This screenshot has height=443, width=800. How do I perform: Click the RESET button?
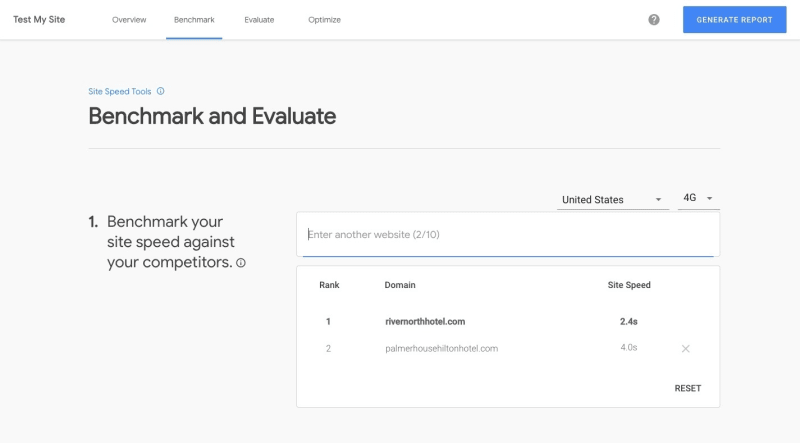[x=688, y=388]
